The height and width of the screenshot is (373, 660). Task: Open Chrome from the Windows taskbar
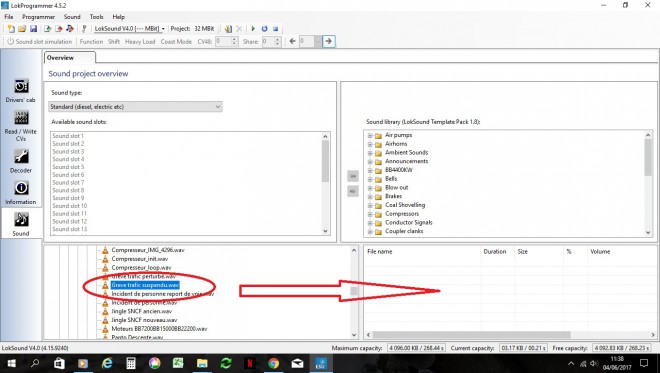coord(274,363)
